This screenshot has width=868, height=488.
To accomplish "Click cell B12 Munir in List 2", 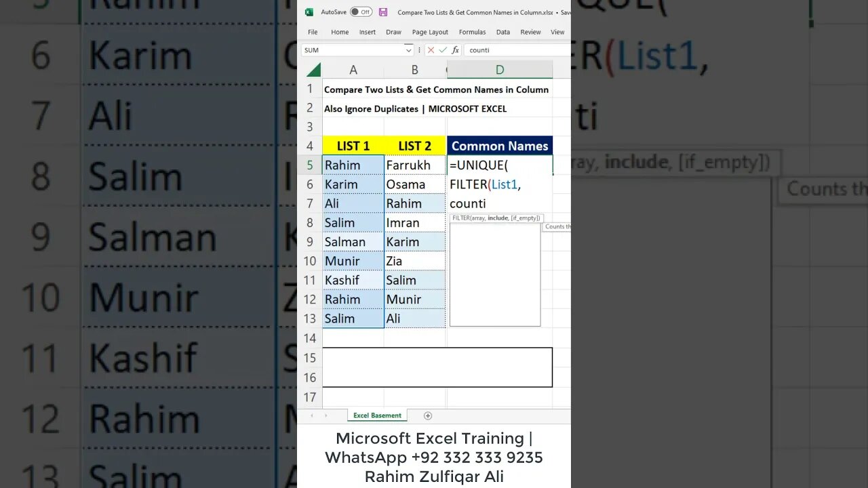I will [x=414, y=299].
